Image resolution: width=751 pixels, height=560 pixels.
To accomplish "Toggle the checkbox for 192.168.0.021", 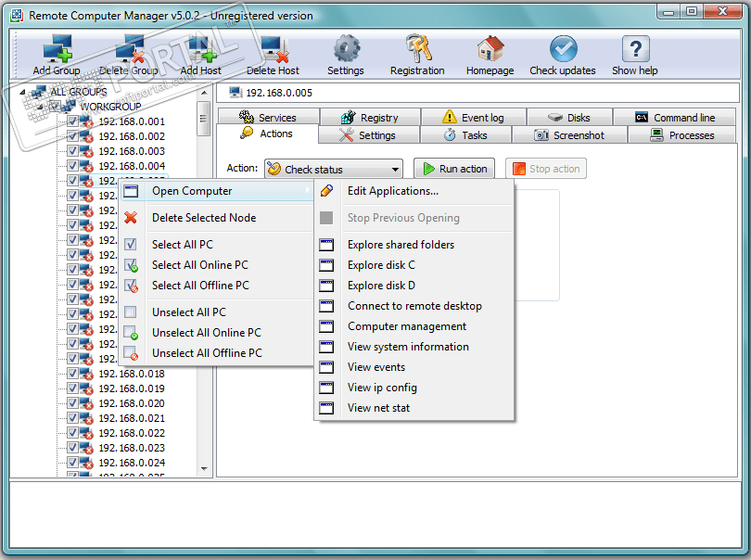I will pos(72,418).
